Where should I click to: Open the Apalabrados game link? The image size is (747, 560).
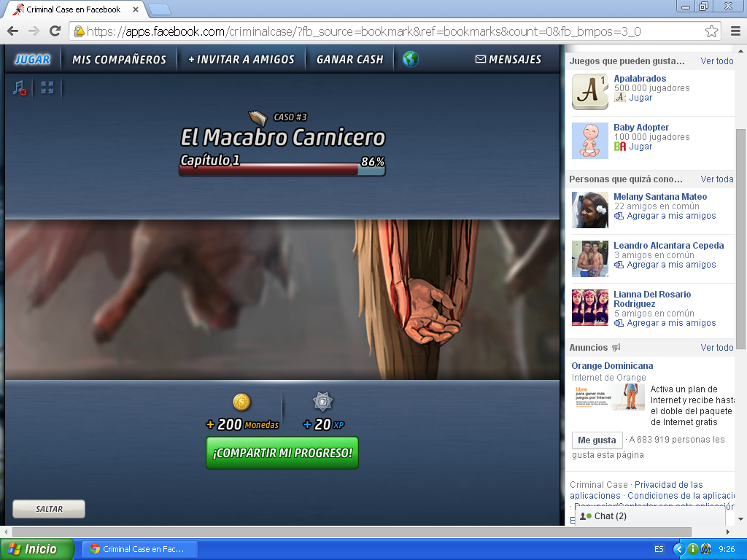[x=640, y=79]
